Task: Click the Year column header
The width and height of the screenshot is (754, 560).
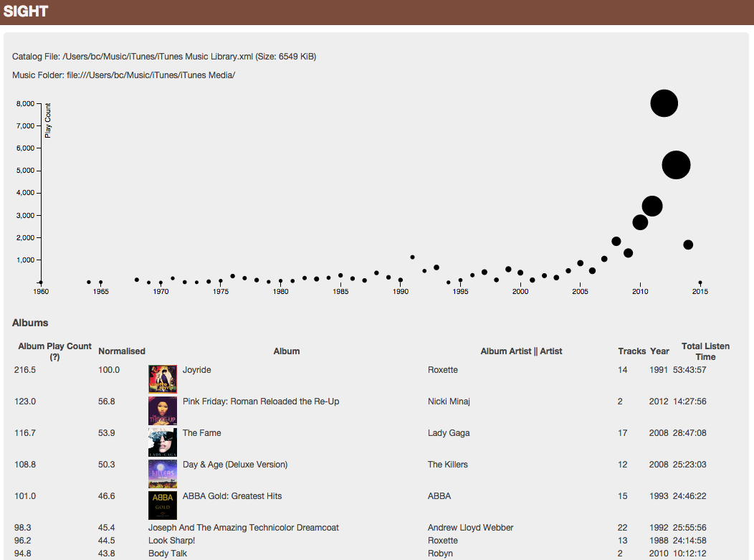Action: 659,351
